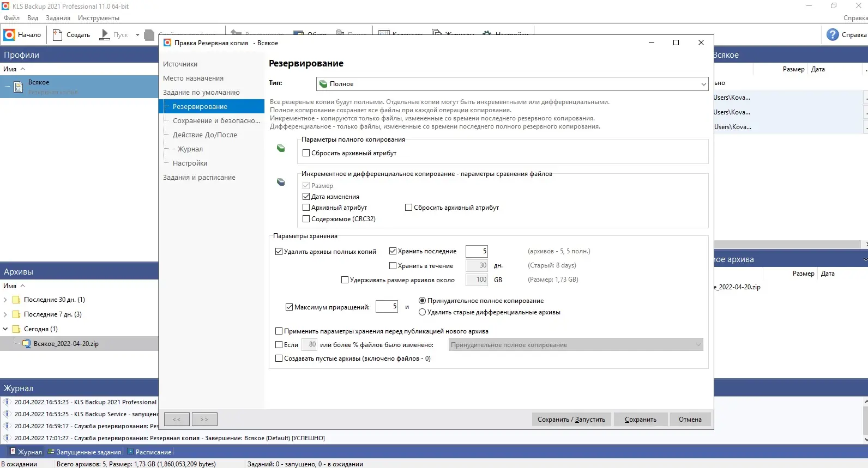Click the Последние 30 дн. folder icon
Screen dimensions: 868x468
click(x=16, y=300)
